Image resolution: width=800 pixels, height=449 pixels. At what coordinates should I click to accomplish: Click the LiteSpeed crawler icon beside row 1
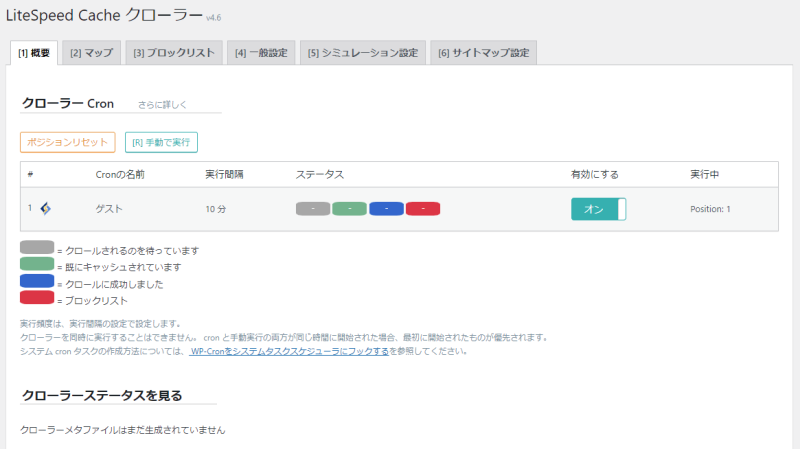(x=45, y=208)
